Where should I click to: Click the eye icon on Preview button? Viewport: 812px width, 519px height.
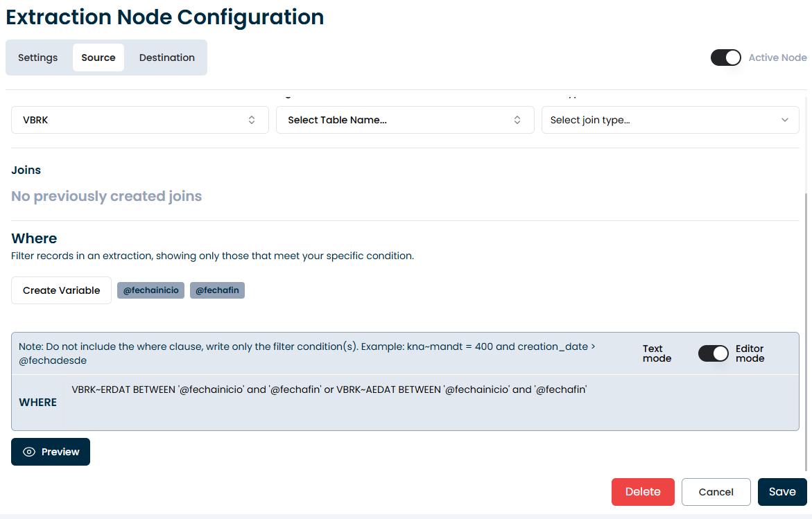coord(29,452)
